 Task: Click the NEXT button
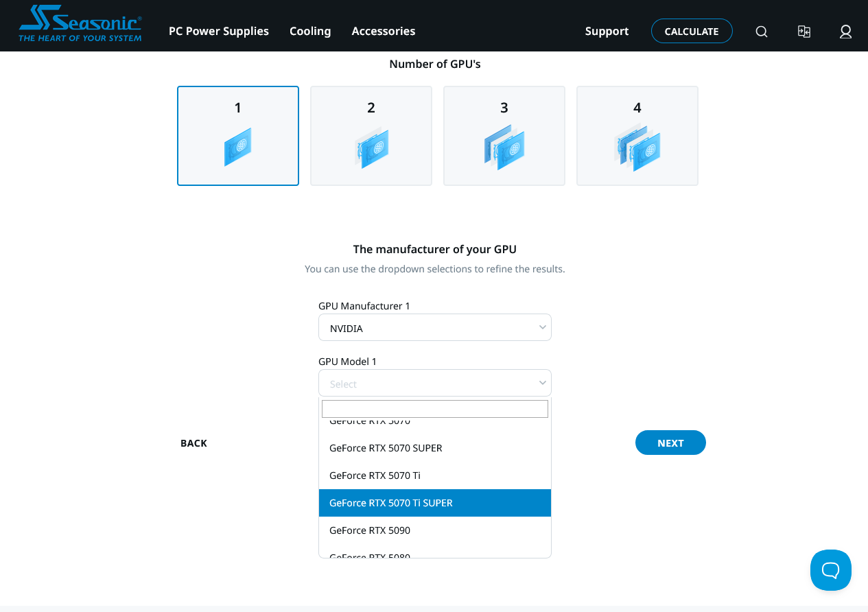click(x=670, y=443)
